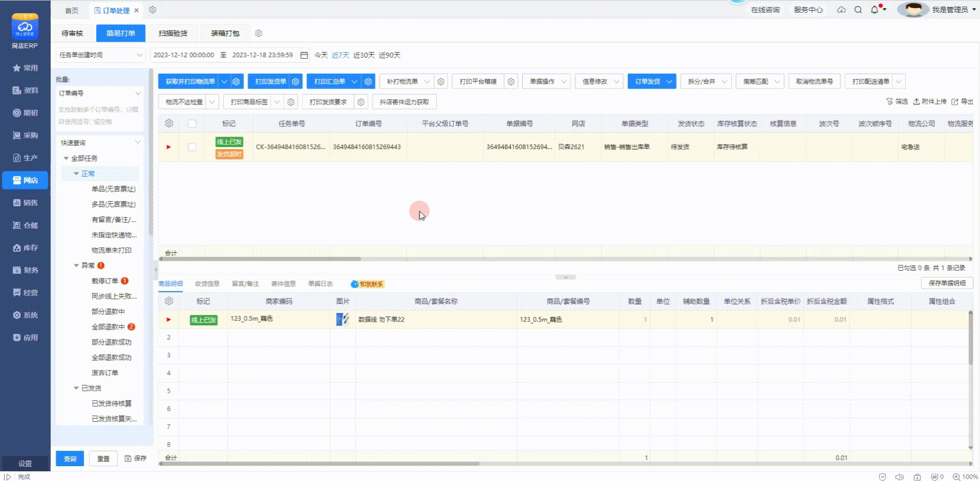
Task: Click the 查询 button
Action: pos(70,458)
